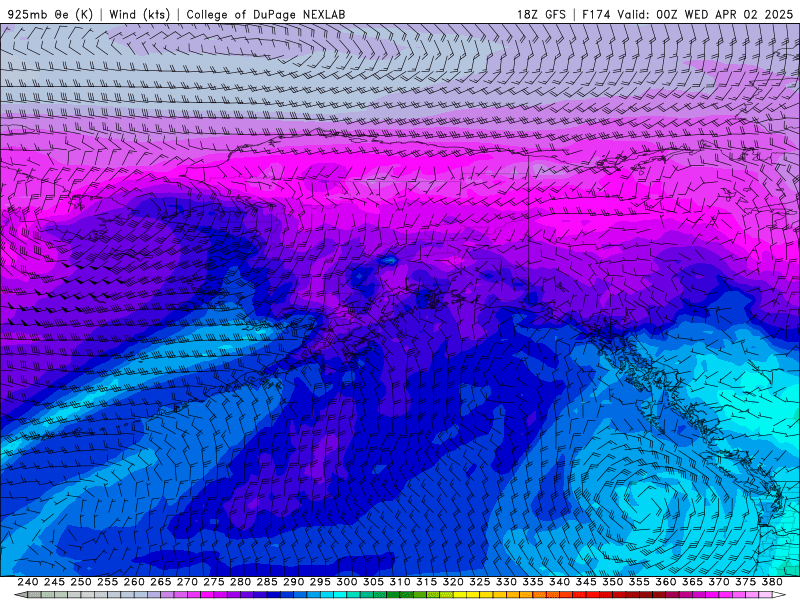This screenshot has width=800, height=600.
Task: Select the 375 scale label
Action: (x=745, y=582)
